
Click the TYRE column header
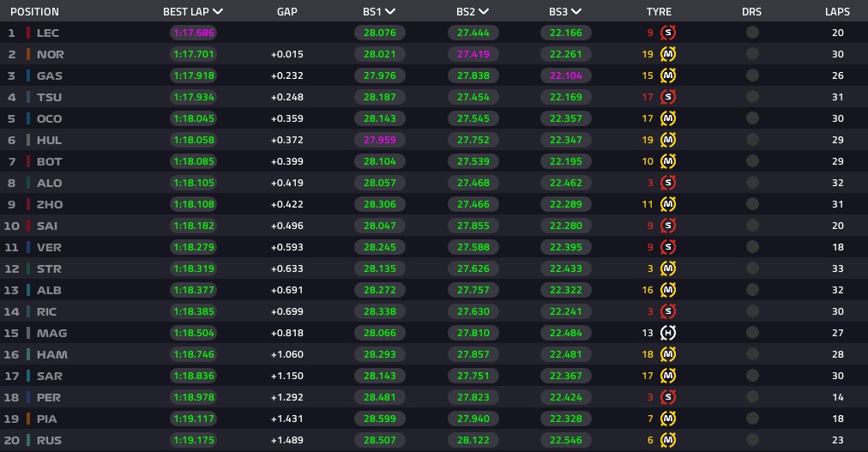coord(659,12)
